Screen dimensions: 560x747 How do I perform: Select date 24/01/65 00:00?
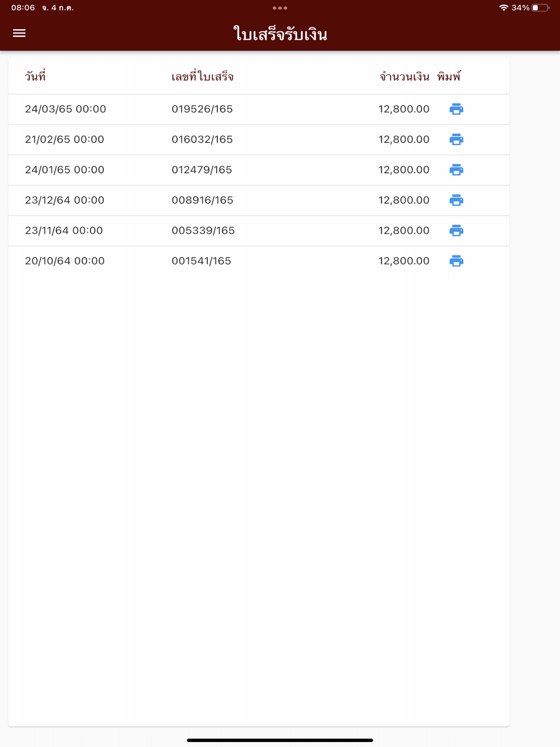click(x=64, y=170)
